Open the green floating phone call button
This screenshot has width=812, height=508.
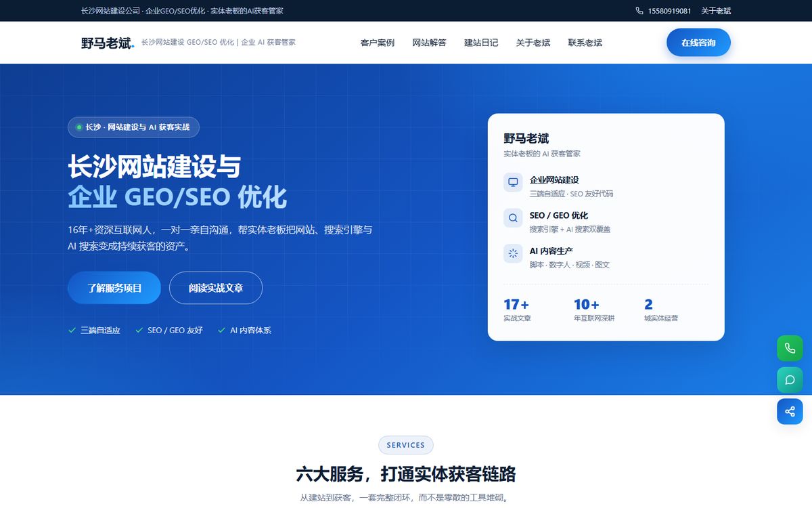coord(790,348)
